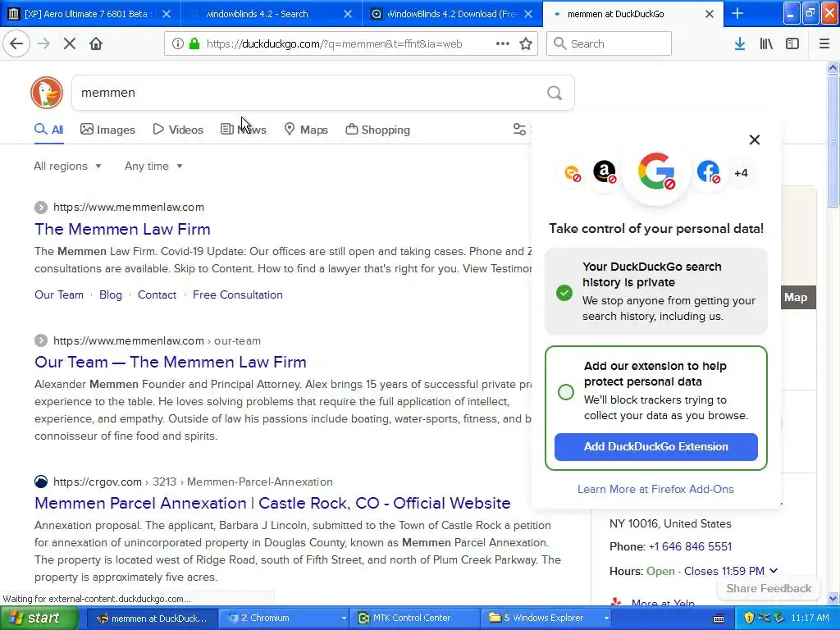This screenshot has width=840, height=630.
Task: Open Memmen Parcel Annexation result
Action: coord(272,503)
